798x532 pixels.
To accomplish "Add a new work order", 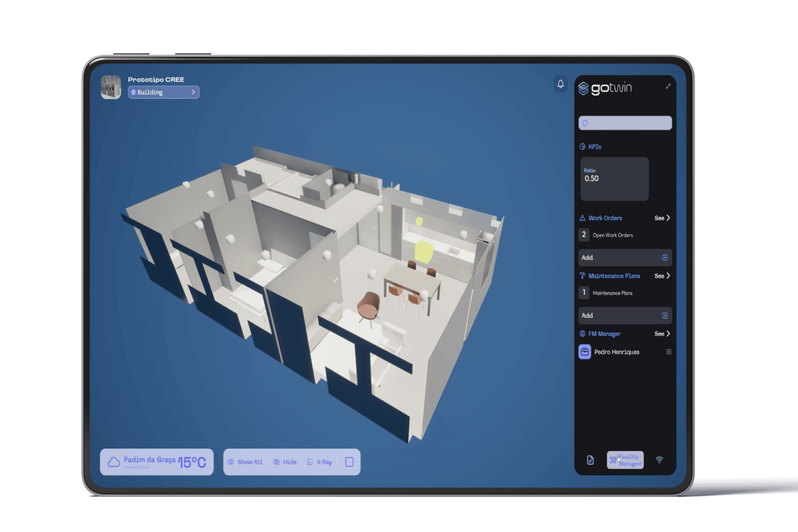I will [x=625, y=258].
